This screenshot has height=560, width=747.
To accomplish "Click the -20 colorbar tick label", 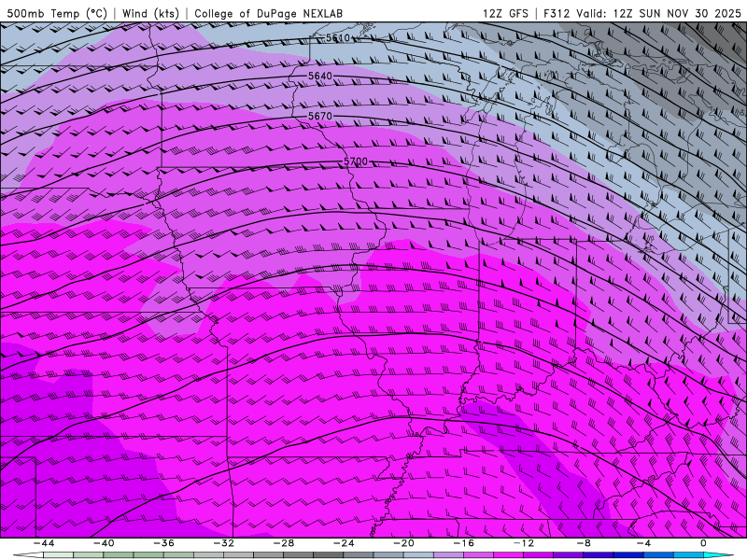I will point(403,543).
